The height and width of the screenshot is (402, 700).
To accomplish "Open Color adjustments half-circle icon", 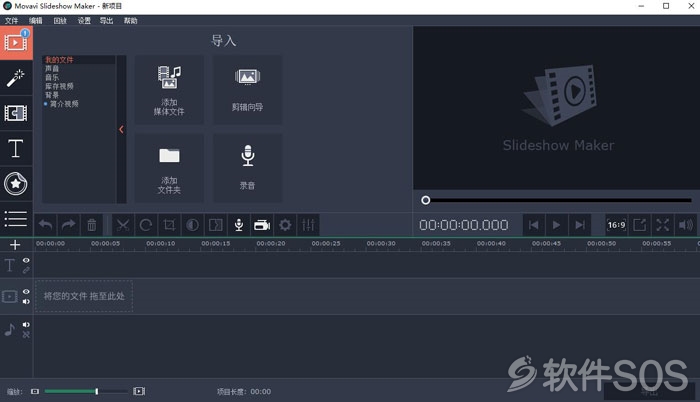I will coord(192,225).
